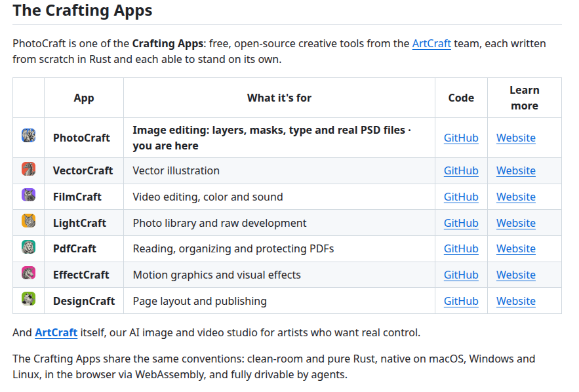The height and width of the screenshot is (392, 579).
Task: Click the EffectCraft app icon
Action: [28, 273]
